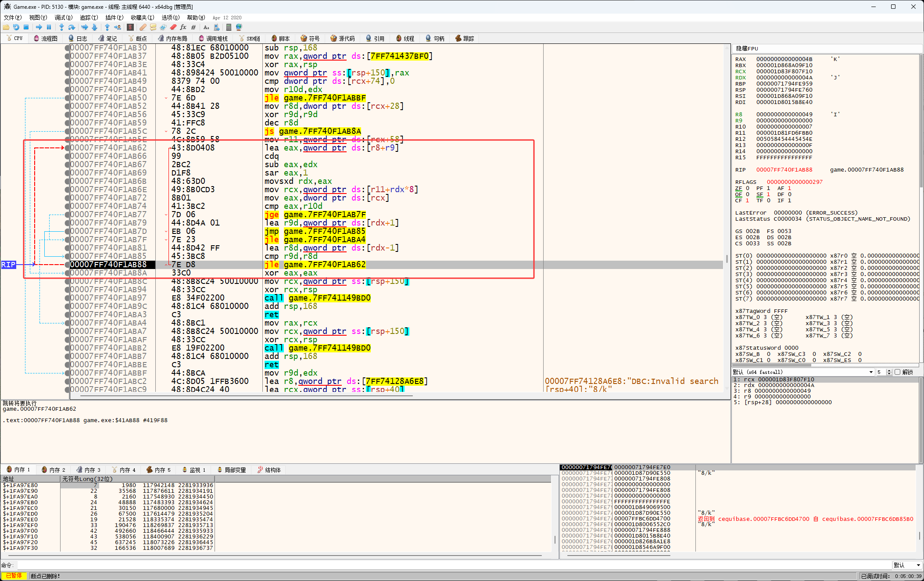Viewport: 924px width, 581px height.
Task: Open the calculator icon in toolbar
Action: pyautogui.click(x=229, y=27)
